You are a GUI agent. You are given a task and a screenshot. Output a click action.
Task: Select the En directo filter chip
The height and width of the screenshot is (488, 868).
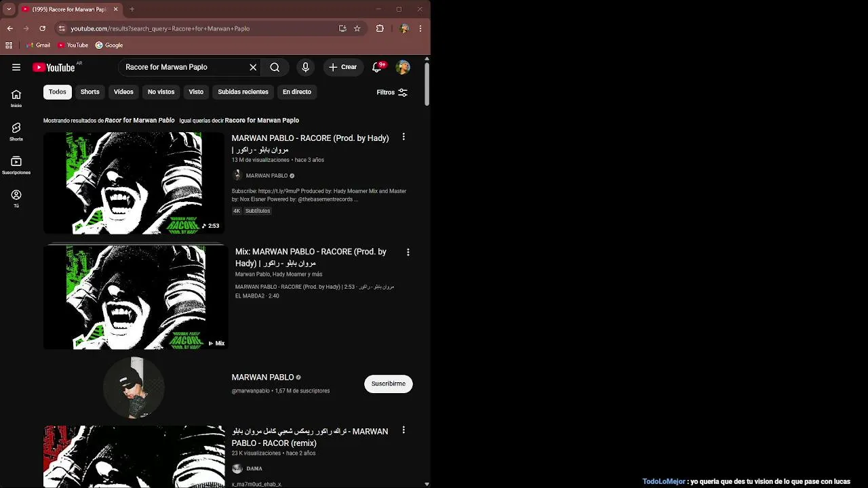pyautogui.click(x=297, y=92)
